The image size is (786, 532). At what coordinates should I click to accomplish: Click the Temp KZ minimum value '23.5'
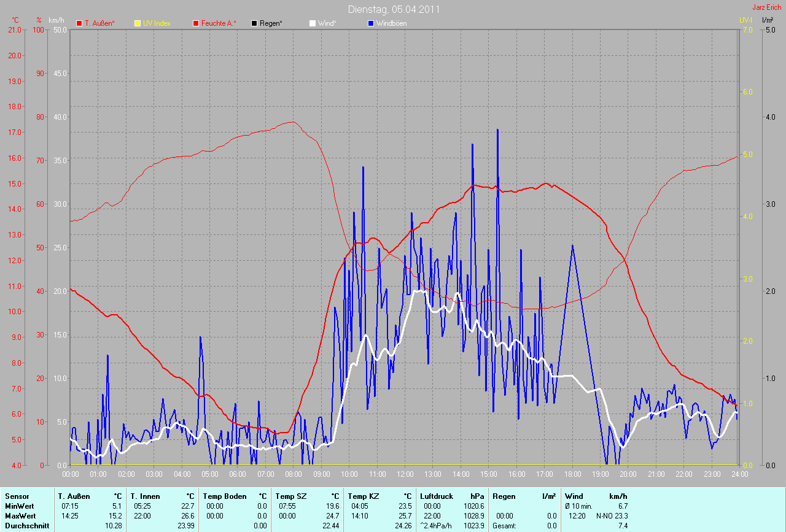pos(405,506)
